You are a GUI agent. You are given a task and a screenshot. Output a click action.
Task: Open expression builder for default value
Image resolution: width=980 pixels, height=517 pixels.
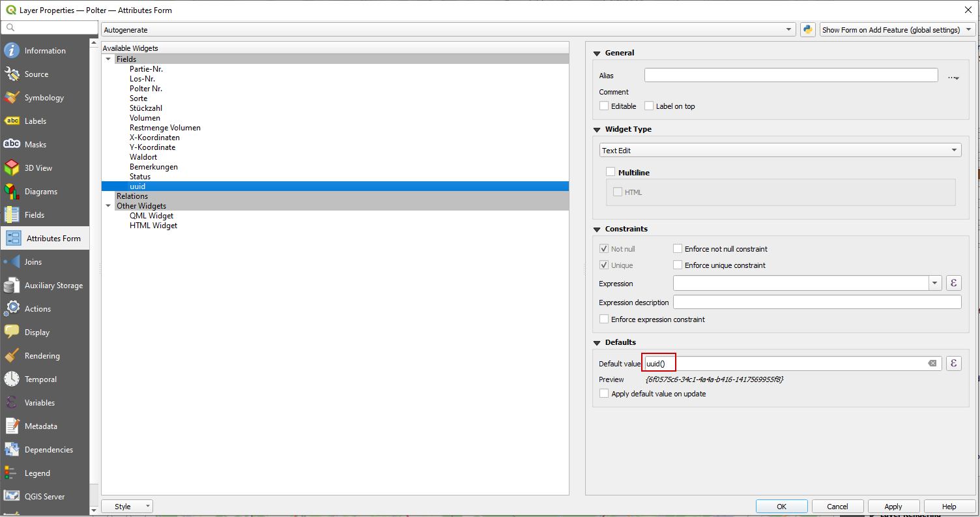coord(954,364)
